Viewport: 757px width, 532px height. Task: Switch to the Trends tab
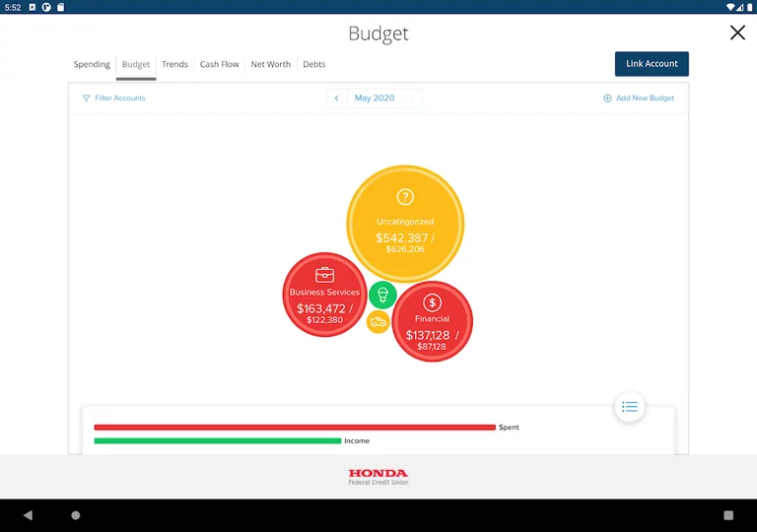[x=174, y=65]
